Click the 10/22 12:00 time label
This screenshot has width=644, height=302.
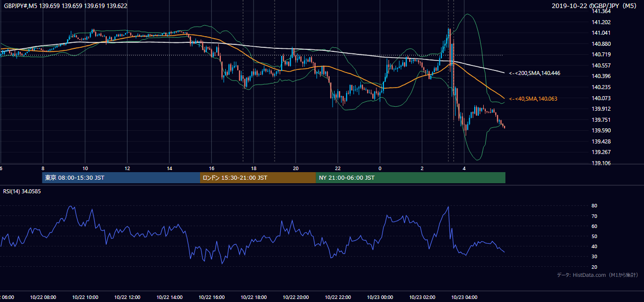coord(127,297)
